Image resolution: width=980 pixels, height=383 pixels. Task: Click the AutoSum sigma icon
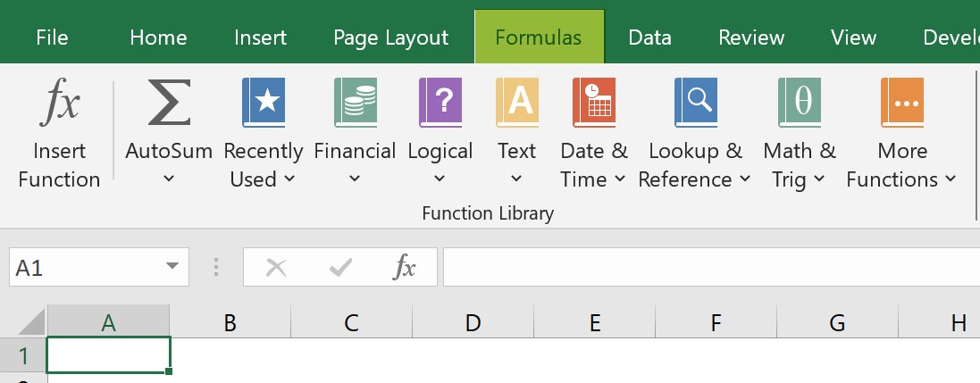169,102
